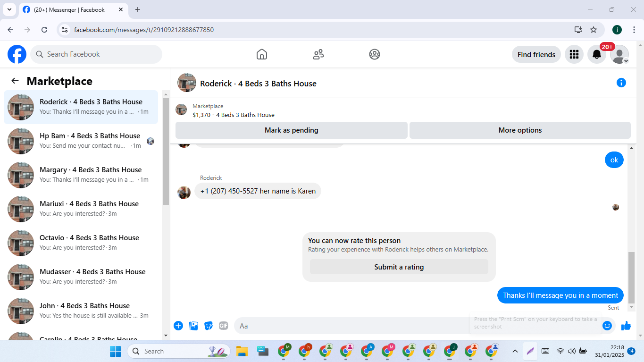Image resolution: width=644 pixels, height=362 pixels.
Task: Open the volume speaker tray icon
Action: tap(572, 351)
